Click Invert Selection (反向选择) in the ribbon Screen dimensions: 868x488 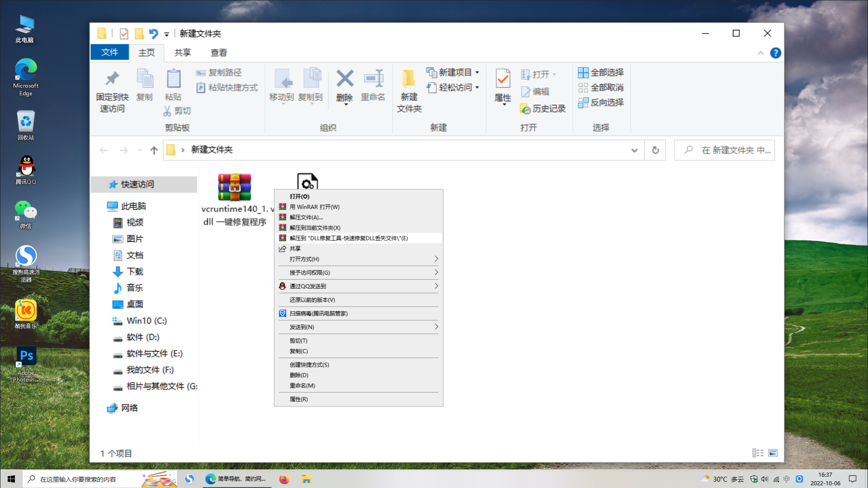click(601, 103)
